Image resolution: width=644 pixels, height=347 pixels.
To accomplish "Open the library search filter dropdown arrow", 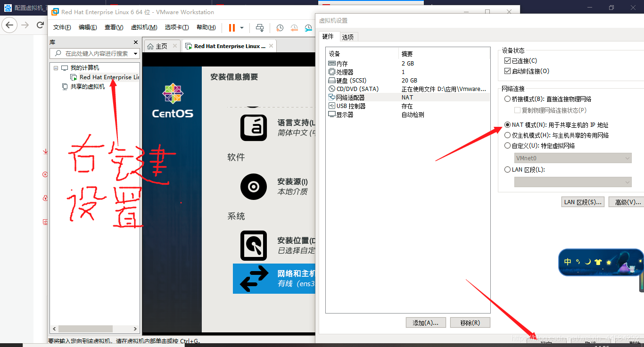I will [135, 54].
